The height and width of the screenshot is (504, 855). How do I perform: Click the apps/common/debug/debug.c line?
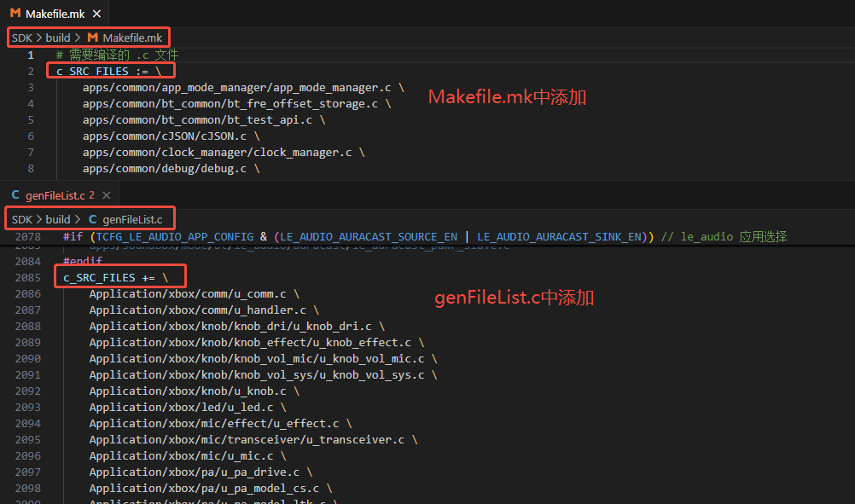pyautogui.click(x=172, y=169)
